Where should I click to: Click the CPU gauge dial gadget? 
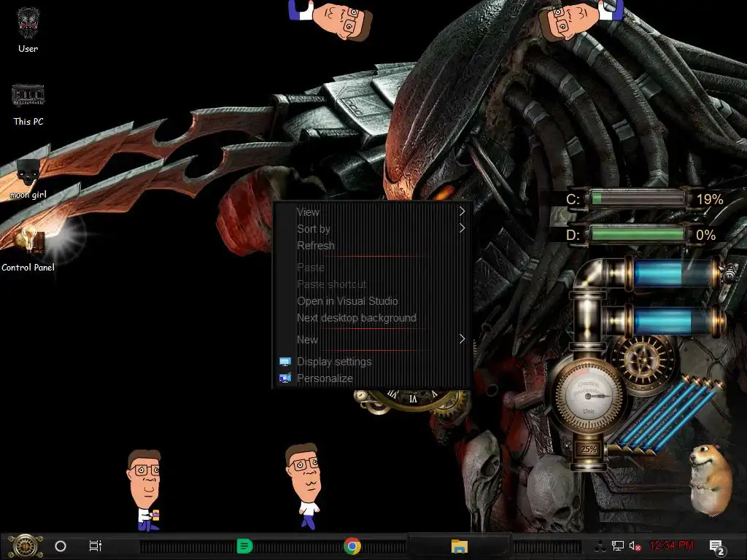[x=589, y=396]
